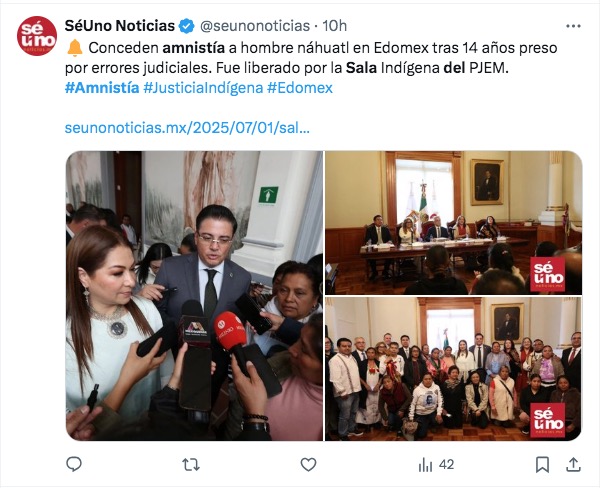Image resolution: width=602 pixels, height=488 pixels.
Task: Open the #Edomex hashtag
Action: click(300, 88)
